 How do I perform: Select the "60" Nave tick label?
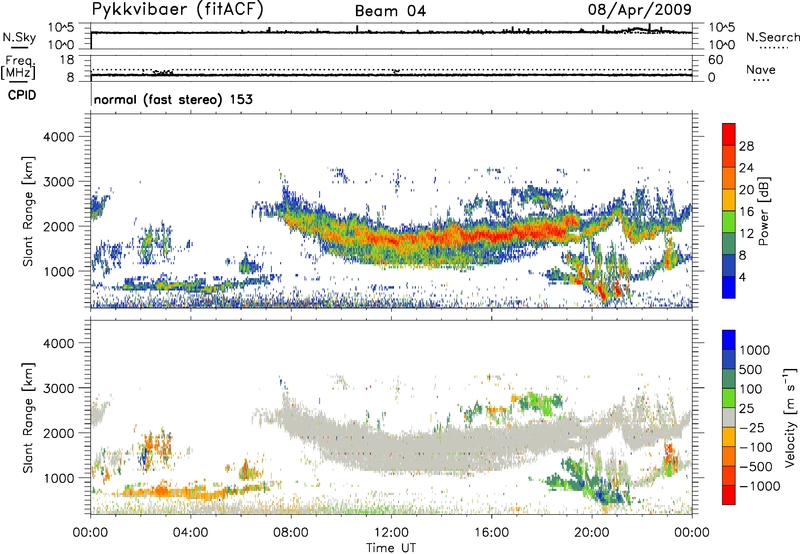[x=715, y=60]
